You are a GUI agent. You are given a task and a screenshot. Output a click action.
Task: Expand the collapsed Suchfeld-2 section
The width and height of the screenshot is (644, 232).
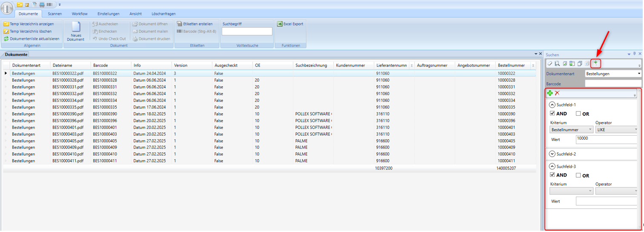tap(552, 154)
